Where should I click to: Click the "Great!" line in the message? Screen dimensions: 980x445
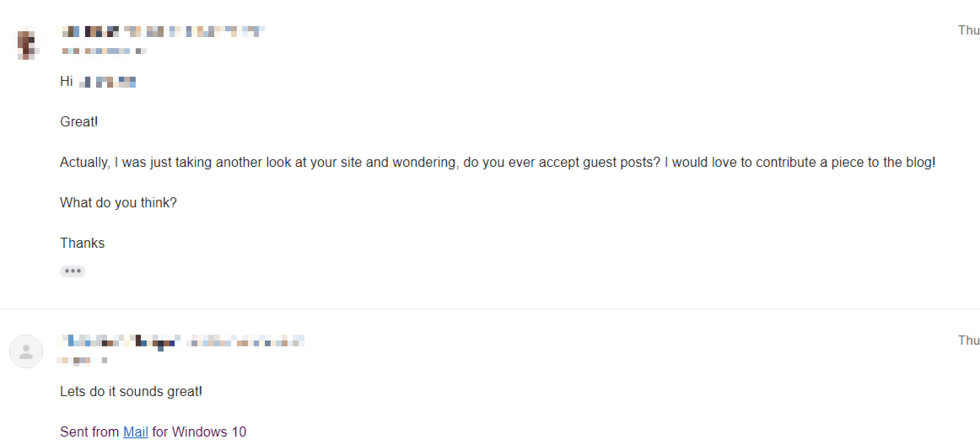click(x=79, y=121)
